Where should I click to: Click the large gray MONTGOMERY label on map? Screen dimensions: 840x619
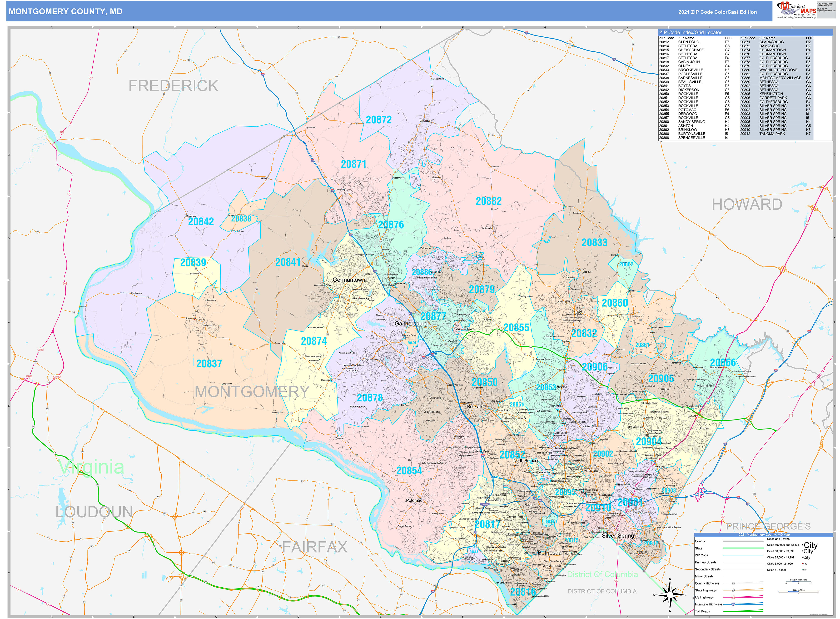252,392
